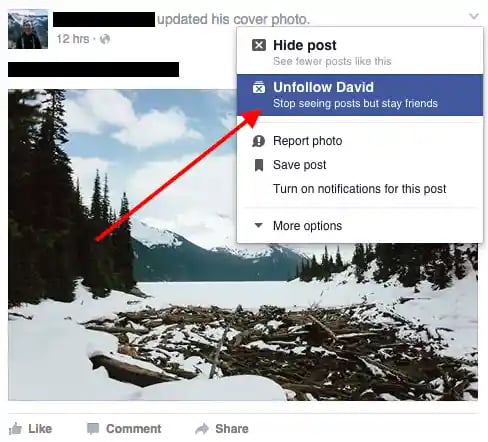The image size is (488, 442).
Task: Click the Unfollow archive-box icon
Action: pyautogui.click(x=259, y=87)
